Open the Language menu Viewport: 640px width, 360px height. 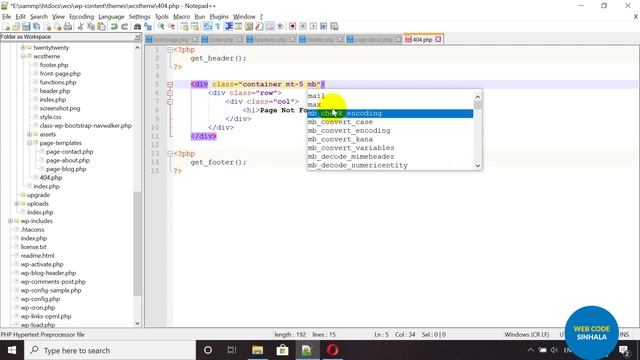coord(111,17)
